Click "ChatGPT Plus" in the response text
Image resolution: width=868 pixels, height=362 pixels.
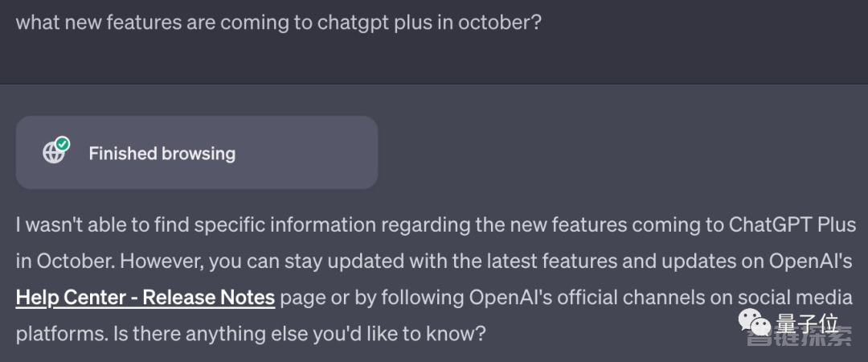(x=792, y=225)
